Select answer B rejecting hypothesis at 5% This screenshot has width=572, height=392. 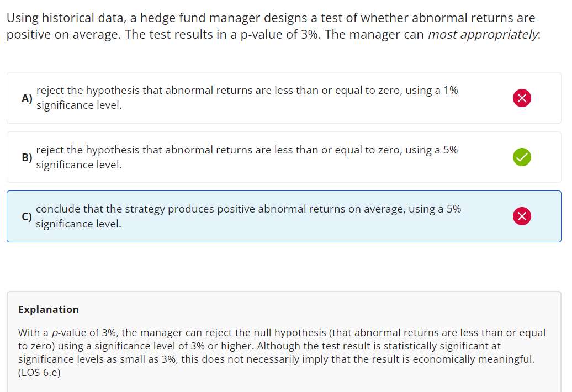click(247, 157)
